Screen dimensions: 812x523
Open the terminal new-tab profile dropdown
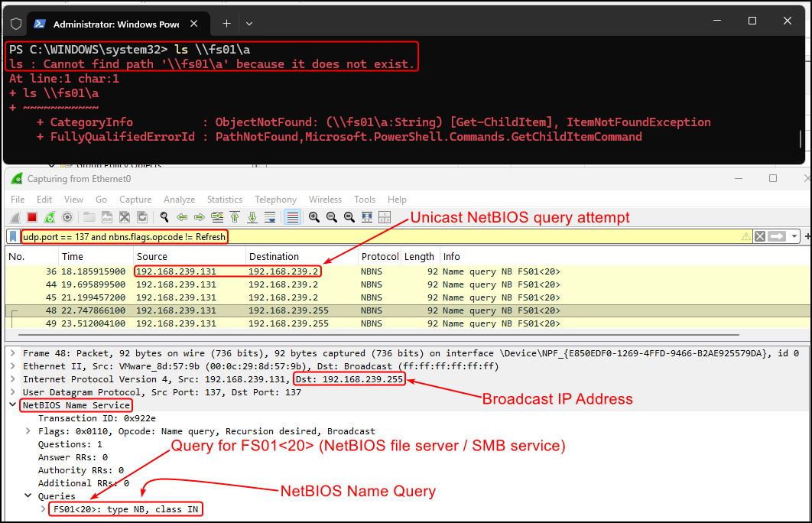pyautogui.click(x=249, y=24)
